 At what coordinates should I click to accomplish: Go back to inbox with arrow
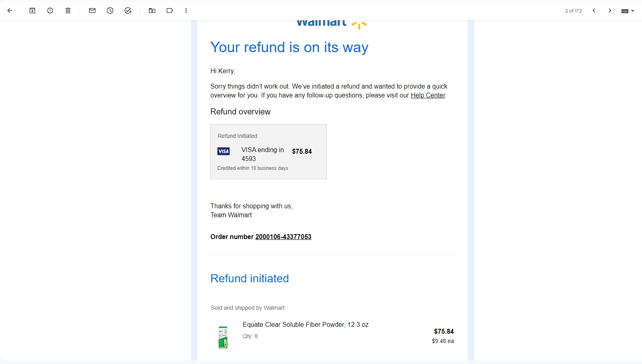(10, 11)
